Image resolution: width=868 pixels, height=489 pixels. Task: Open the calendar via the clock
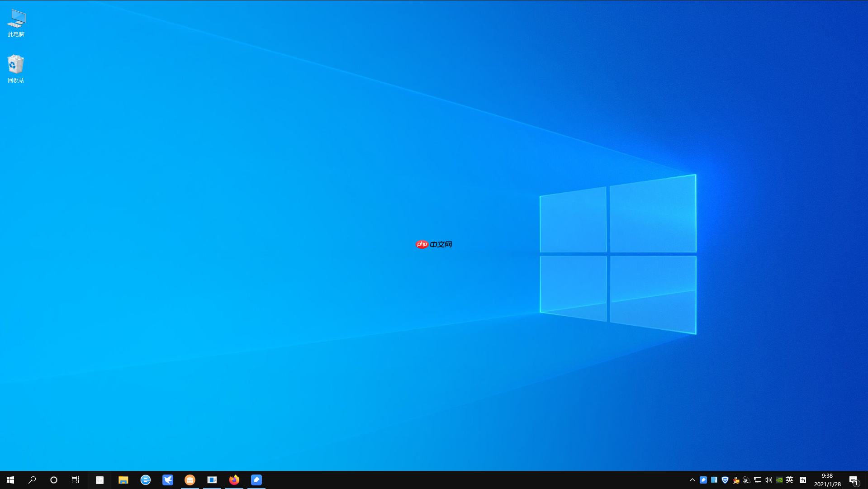point(828,480)
